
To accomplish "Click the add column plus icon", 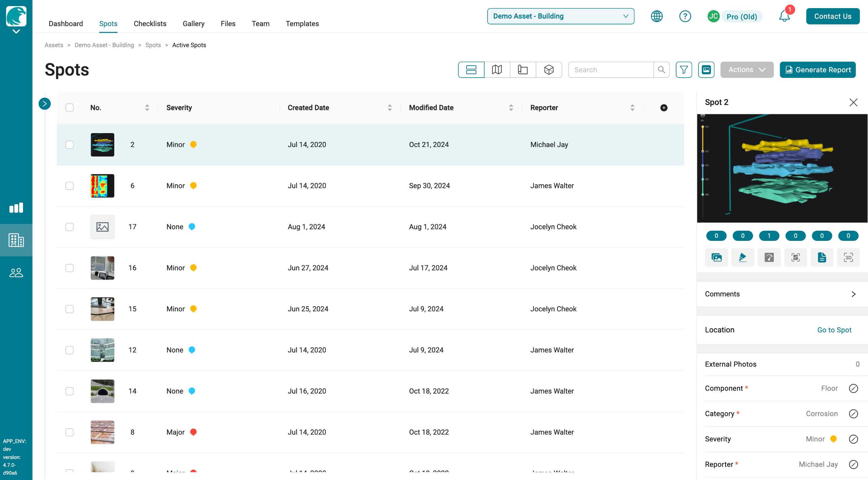I will [664, 108].
